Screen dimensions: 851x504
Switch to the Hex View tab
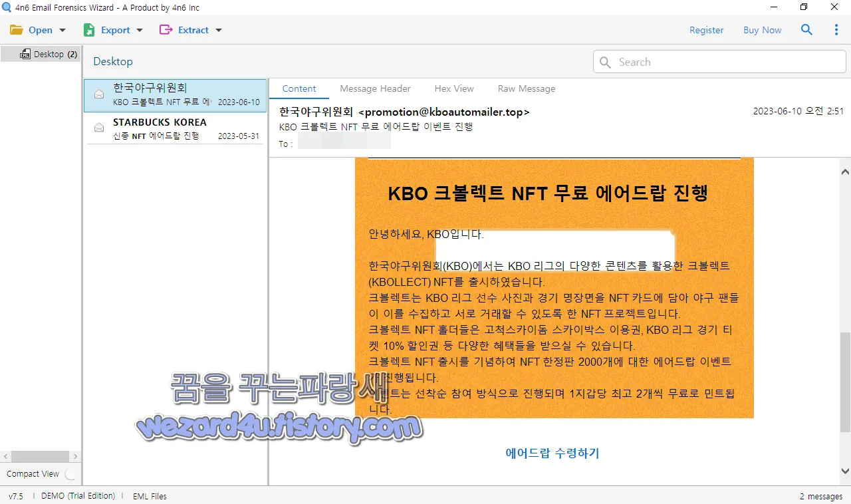pyautogui.click(x=454, y=88)
